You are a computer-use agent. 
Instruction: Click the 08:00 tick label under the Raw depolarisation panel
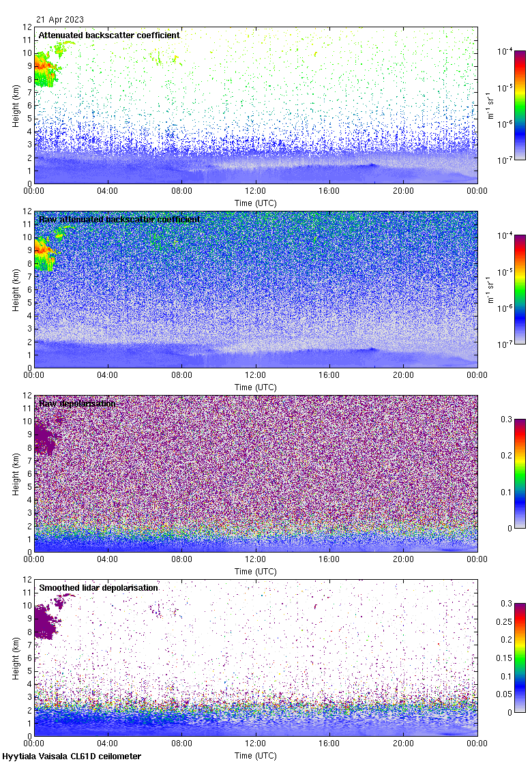click(182, 560)
